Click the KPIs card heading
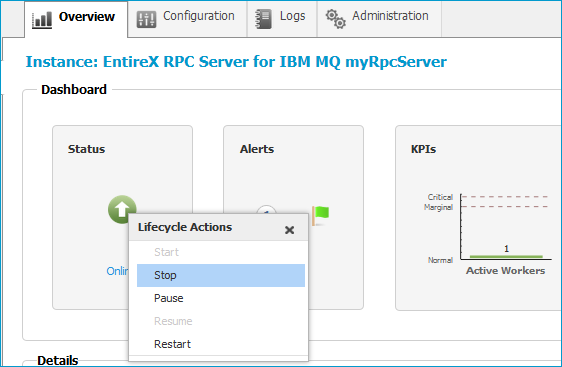 (x=423, y=149)
